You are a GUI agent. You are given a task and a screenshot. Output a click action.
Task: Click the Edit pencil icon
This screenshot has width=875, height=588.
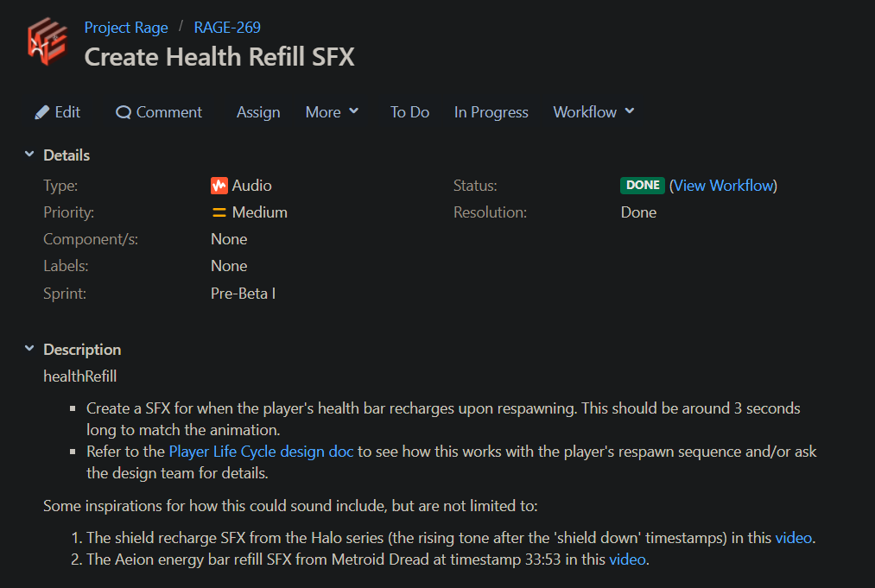click(41, 113)
